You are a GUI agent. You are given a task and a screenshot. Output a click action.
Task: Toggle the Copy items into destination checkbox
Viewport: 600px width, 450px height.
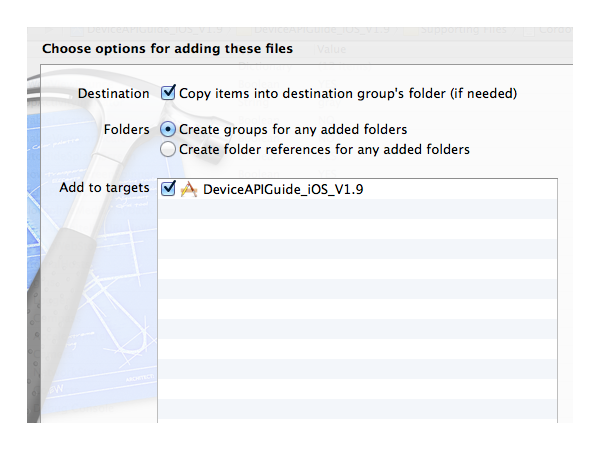pyautogui.click(x=168, y=93)
